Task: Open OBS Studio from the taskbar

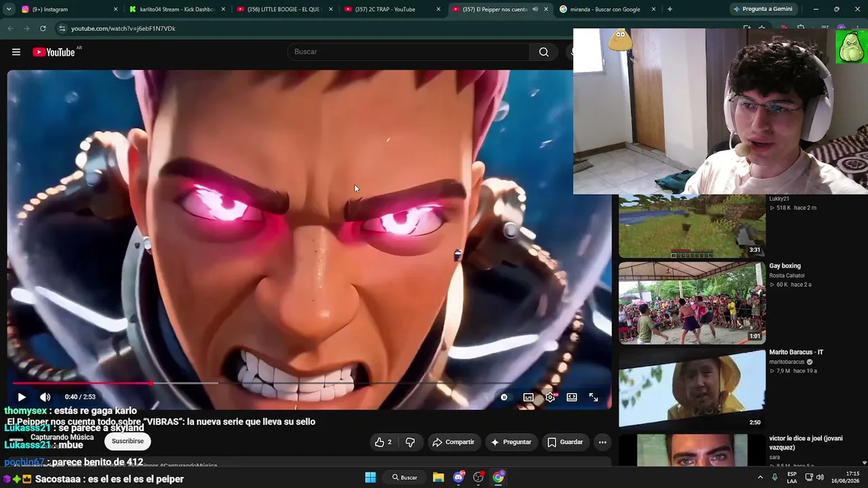Action: 478,477
